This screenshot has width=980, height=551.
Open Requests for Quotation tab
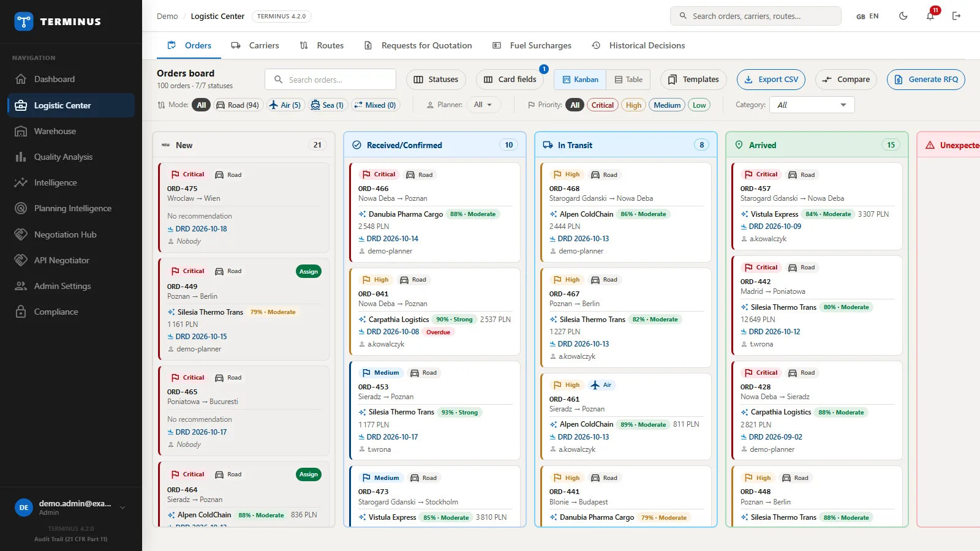pyautogui.click(x=418, y=45)
